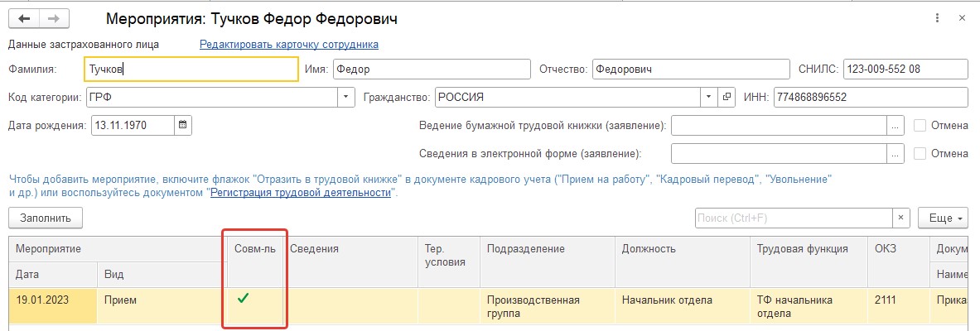Image resolution: width=980 pixels, height=331 pixels.
Task: Go forward with the right arrow button
Action: [x=54, y=19]
